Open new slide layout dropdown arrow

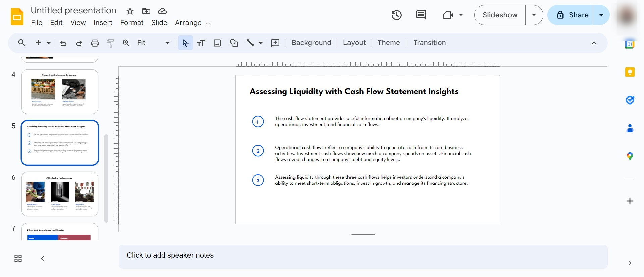tap(49, 43)
